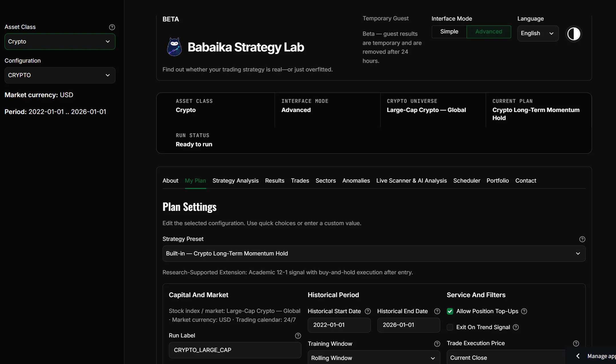Click the Run Label input CRYPTO_LARGE_CAP

(235, 350)
